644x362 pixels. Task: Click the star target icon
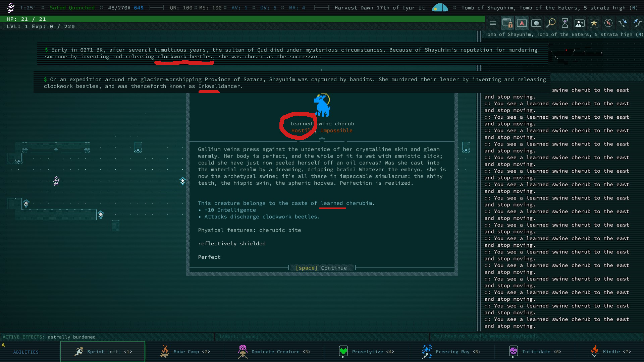coord(594,23)
